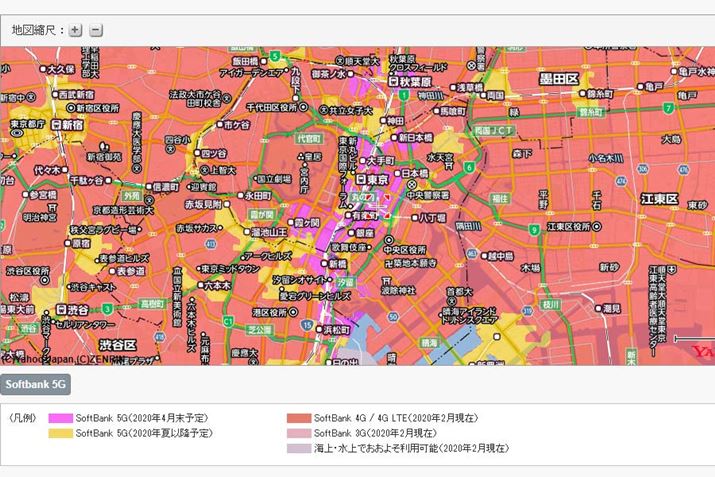Click the 代官町 expressway label
715x477 pixels.
pos(309,138)
